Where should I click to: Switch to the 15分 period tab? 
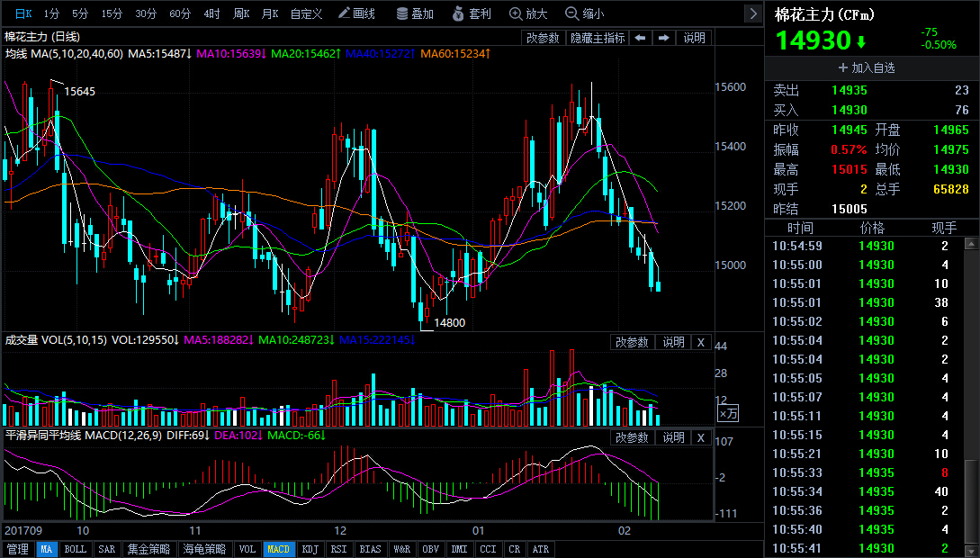coord(112,13)
